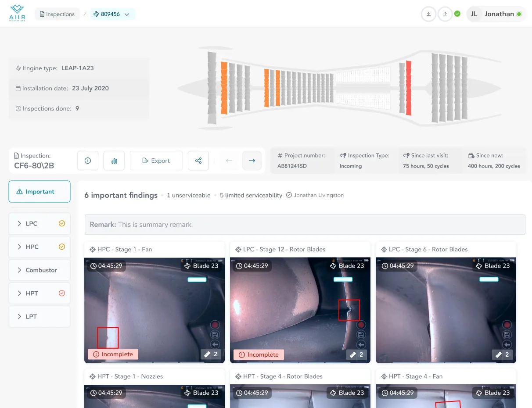Open the Inspections breadcrumb
532x408 pixels.
pos(57,14)
